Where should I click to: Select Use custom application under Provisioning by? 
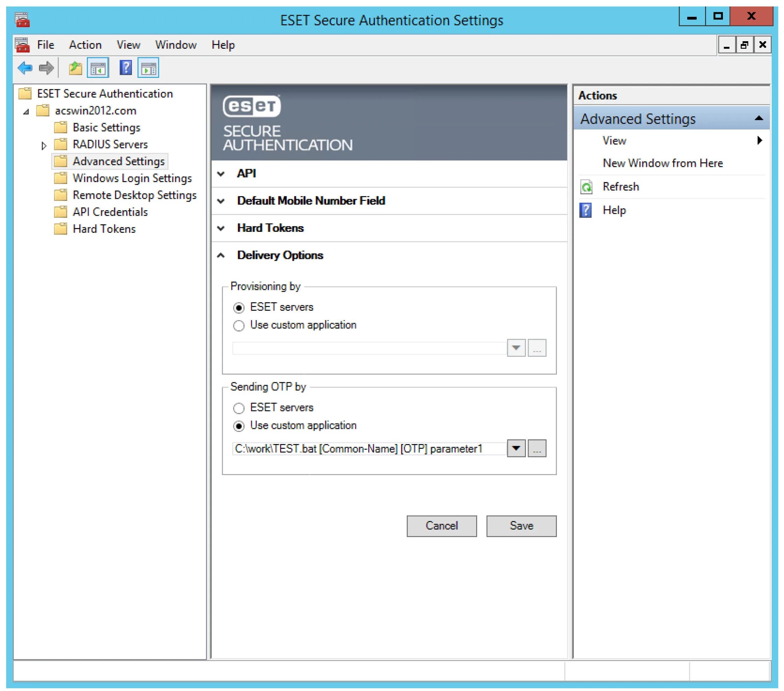click(239, 326)
